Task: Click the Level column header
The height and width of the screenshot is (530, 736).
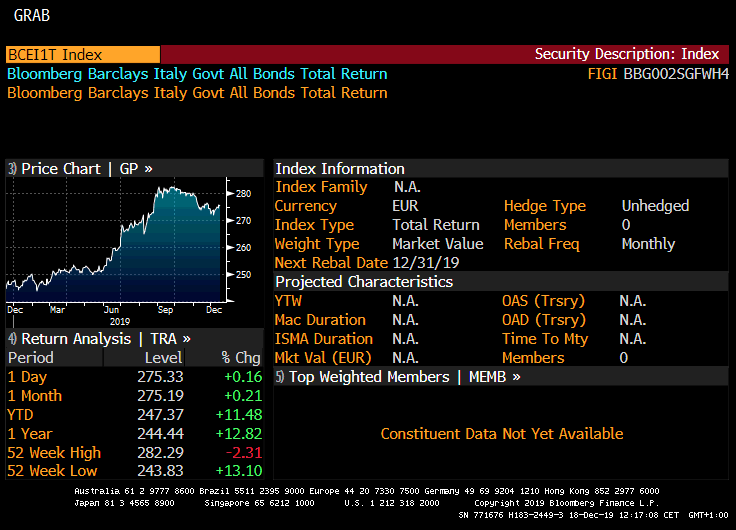Action: 163,358
